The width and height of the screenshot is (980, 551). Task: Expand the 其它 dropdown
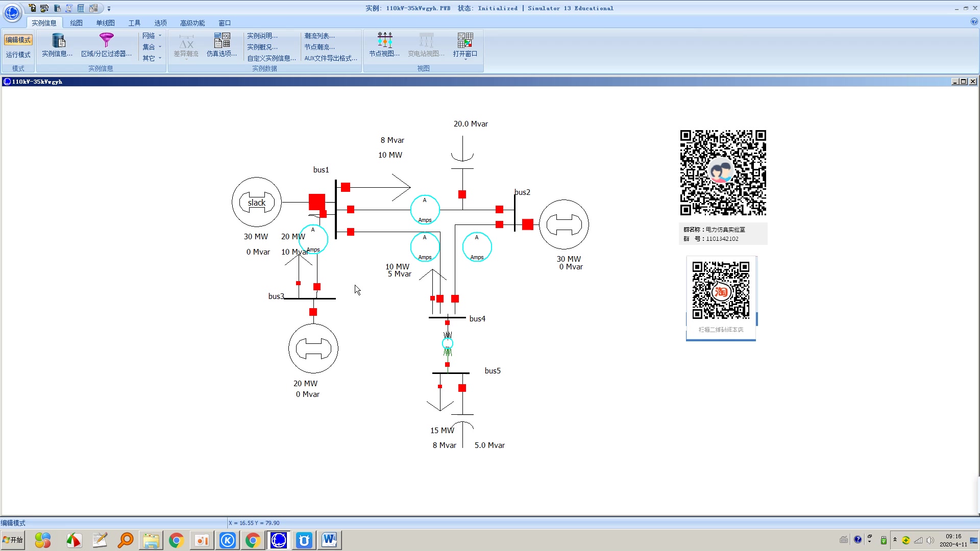152,58
